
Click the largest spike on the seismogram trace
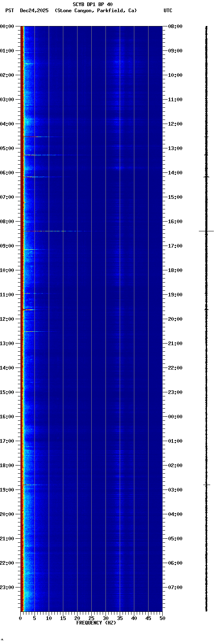click(x=206, y=231)
